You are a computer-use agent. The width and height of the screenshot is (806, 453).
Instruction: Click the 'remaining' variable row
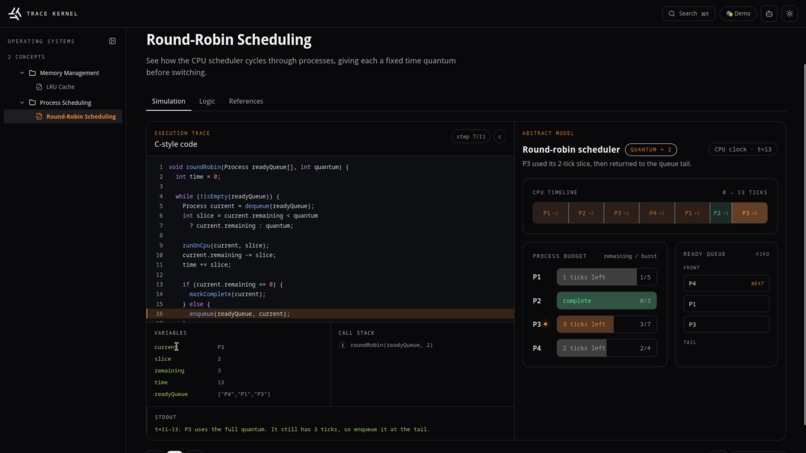click(x=238, y=371)
